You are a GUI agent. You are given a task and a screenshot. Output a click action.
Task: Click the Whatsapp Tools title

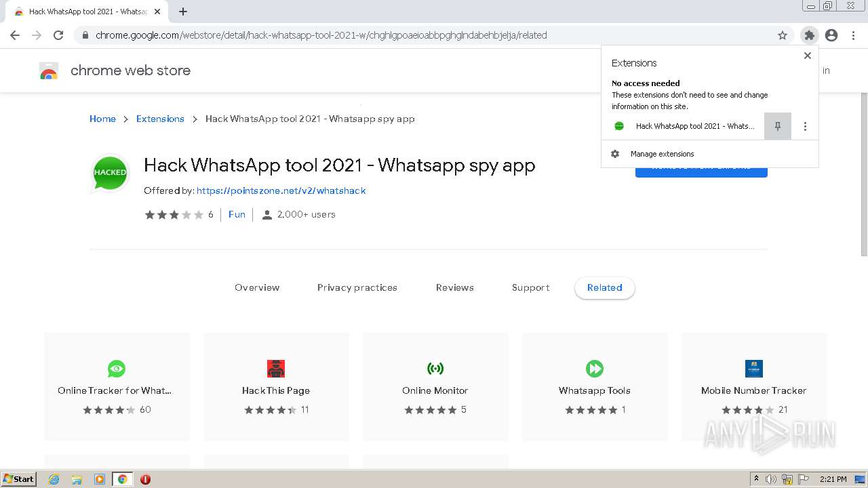click(x=595, y=390)
